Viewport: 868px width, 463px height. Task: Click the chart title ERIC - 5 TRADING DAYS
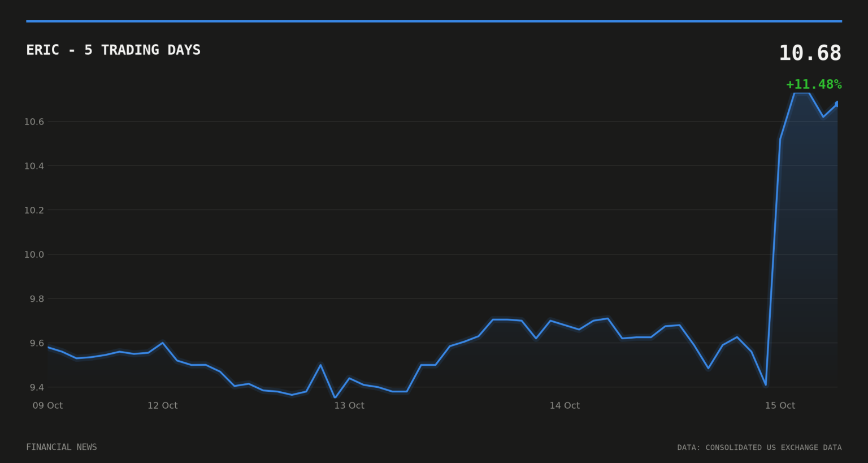click(113, 50)
